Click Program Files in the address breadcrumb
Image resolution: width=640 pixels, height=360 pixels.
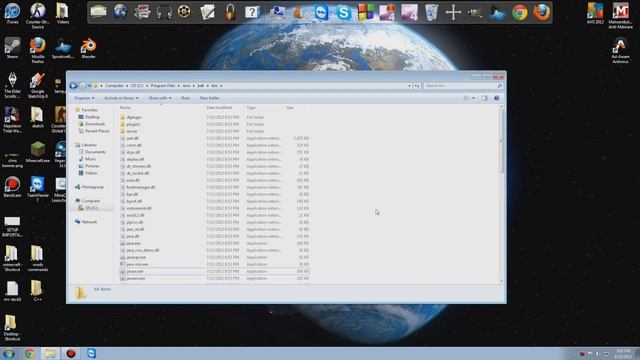pyautogui.click(x=163, y=86)
